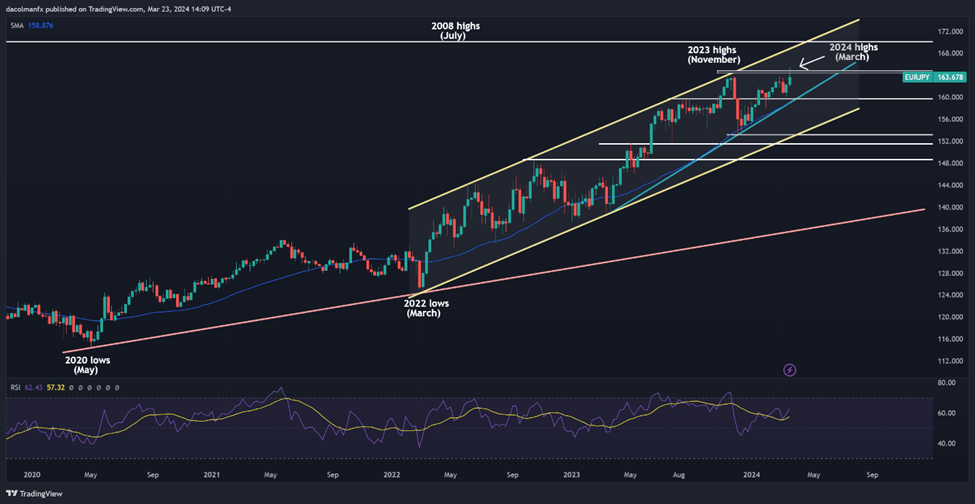This screenshot has height=504, width=975.
Task: Click the 152.000 price axis label
Action: click(952, 142)
